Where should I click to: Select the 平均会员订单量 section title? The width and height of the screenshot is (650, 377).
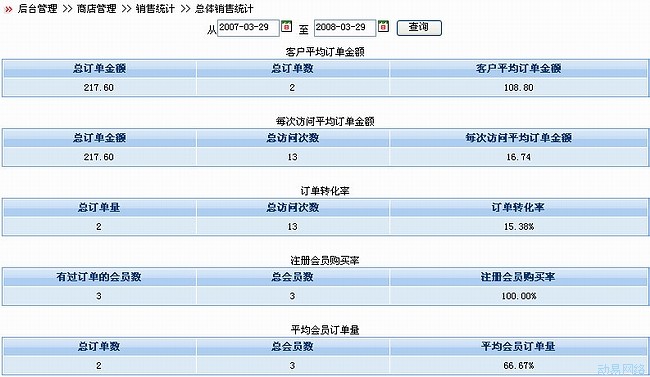(x=325, y=330)
